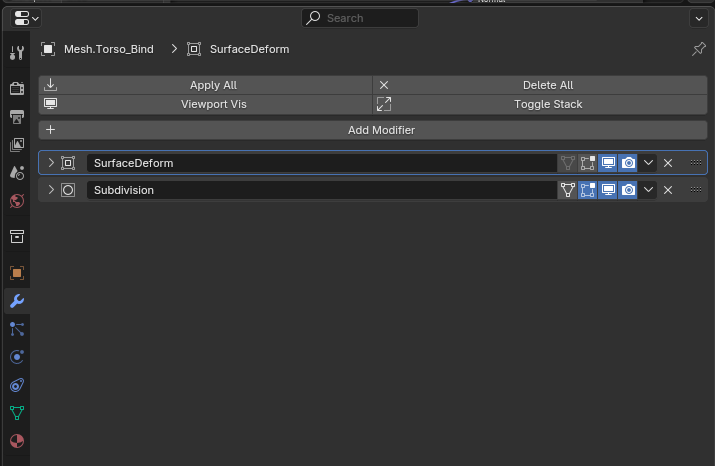Open SurfaceDeform modifier extras dropdown
The image size is (715, 466).
(x=648, y=163)
